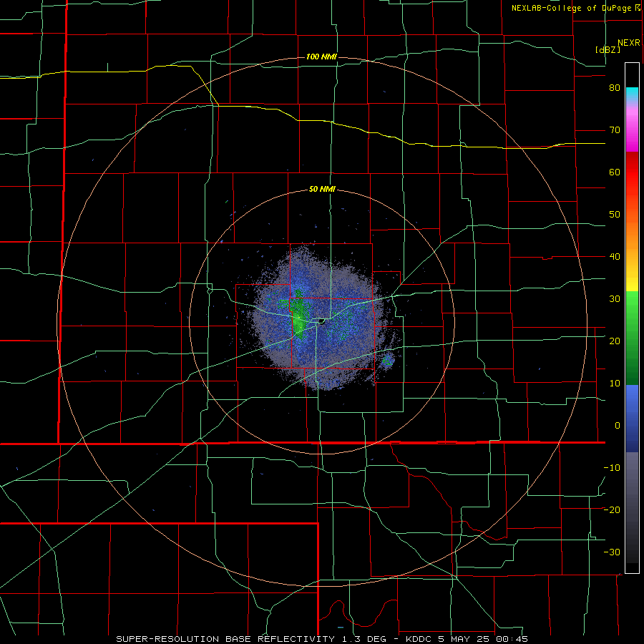Click the small isolated green echo southeast of radar
This screenshot has width=644, height=644.
[x=387, y=361]
